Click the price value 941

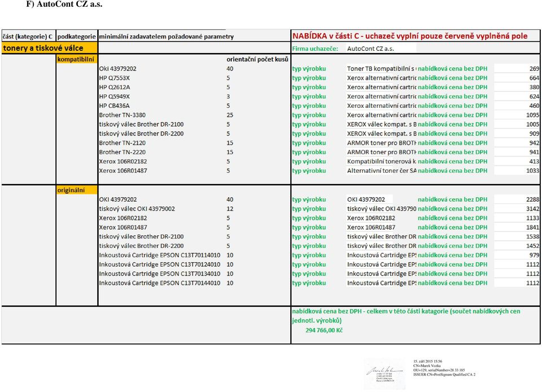click(x=534, y=152)
